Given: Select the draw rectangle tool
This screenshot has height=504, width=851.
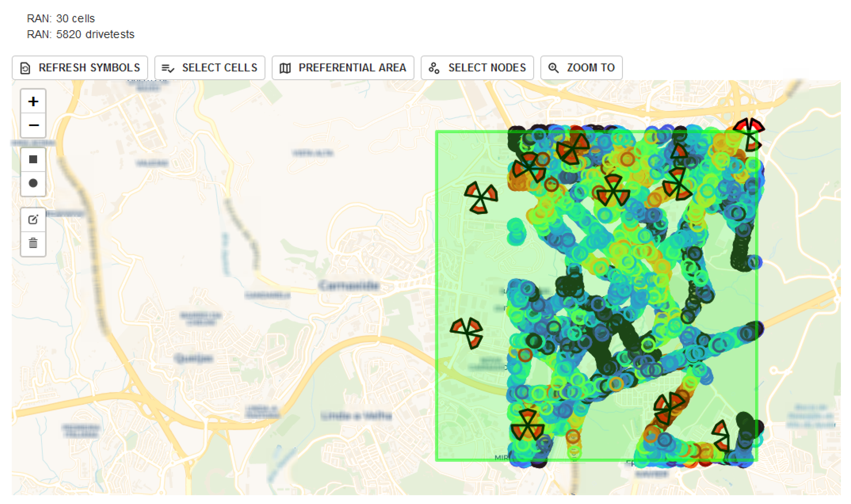Looking at the screenshot, I should [x=33, y=160].
